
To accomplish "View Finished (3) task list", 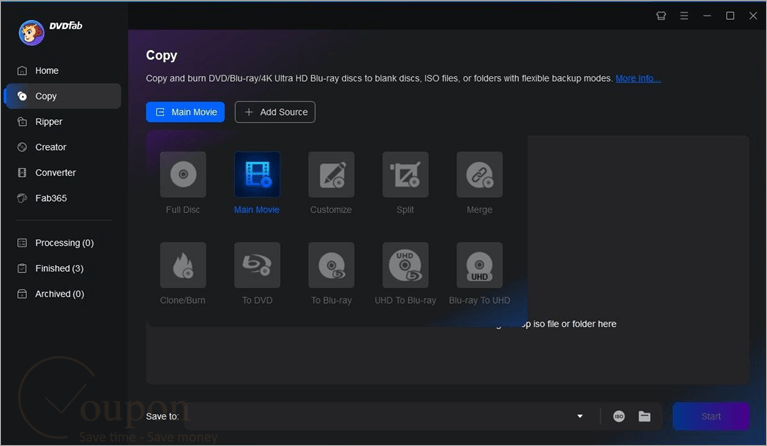I will 63,268.
